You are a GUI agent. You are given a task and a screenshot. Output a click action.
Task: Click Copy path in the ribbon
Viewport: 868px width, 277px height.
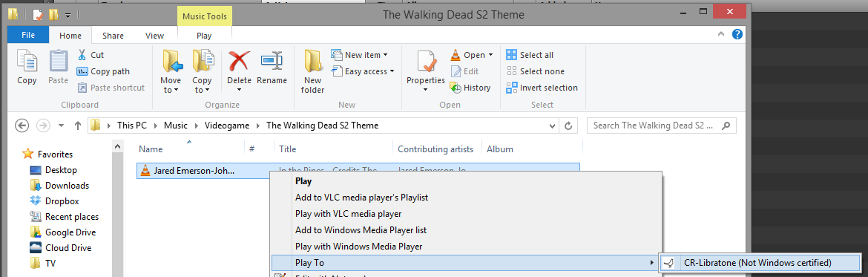click(103, 71)
